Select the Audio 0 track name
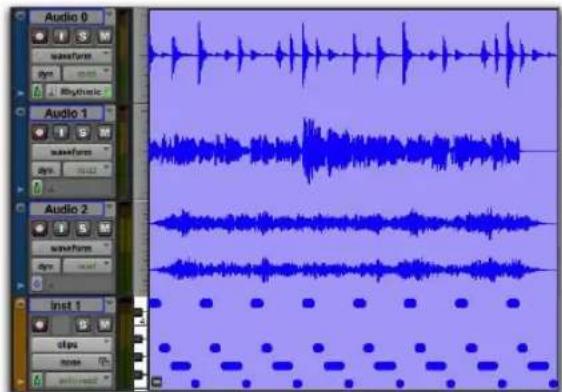 coord(66,17)
